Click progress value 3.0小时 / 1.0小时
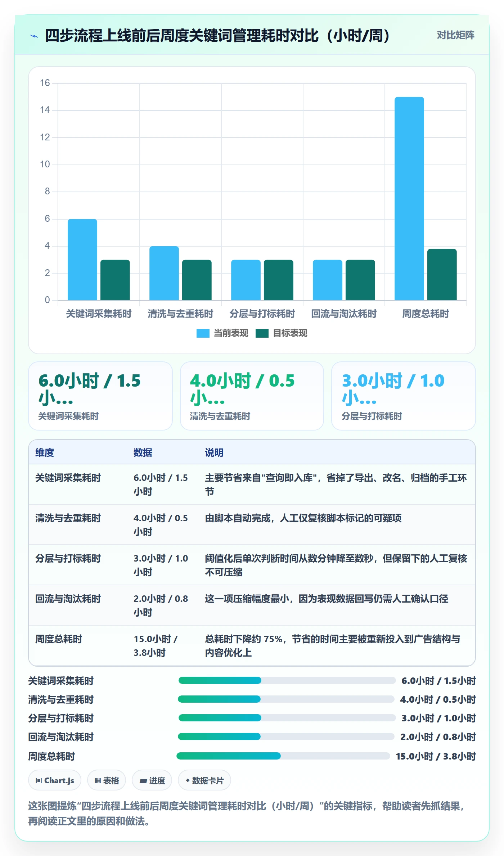504x856 pixels. [439, 718]
